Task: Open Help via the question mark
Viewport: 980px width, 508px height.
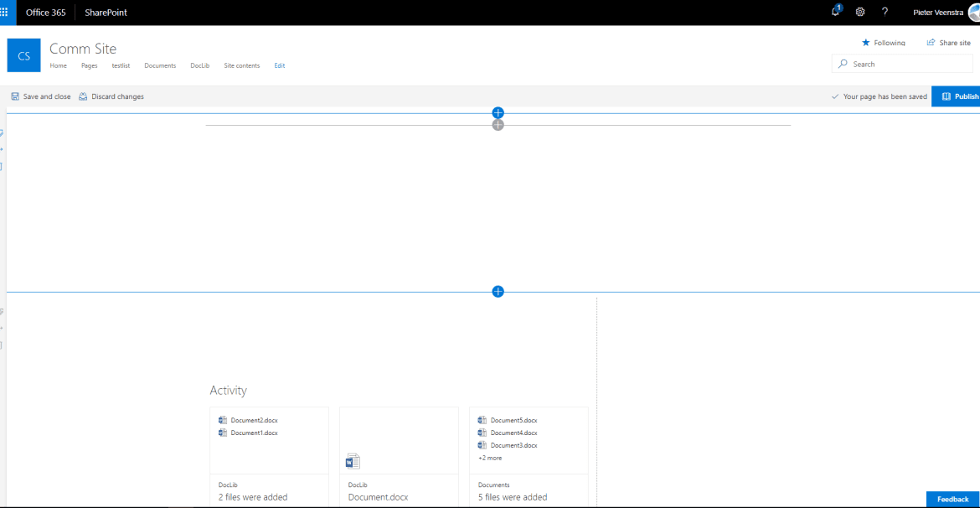Action: click(885, 12)
